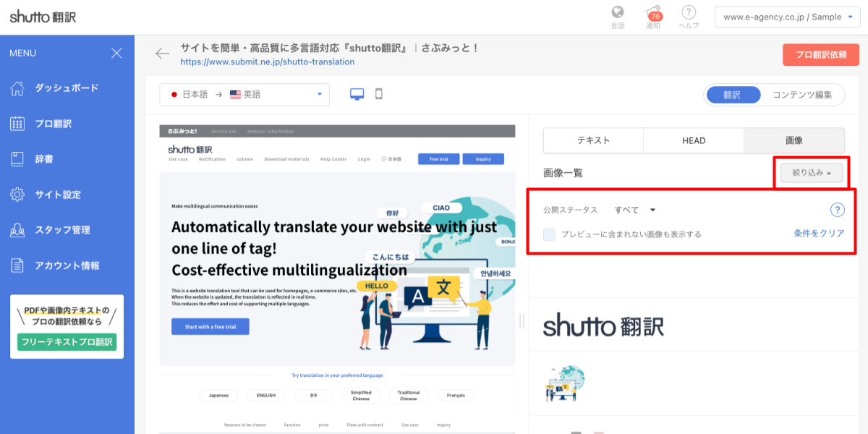The width and height of the screenshot is (868, 434).
Task: Click Seminar information in preview top bar
Action: click(x=271, y=132)
